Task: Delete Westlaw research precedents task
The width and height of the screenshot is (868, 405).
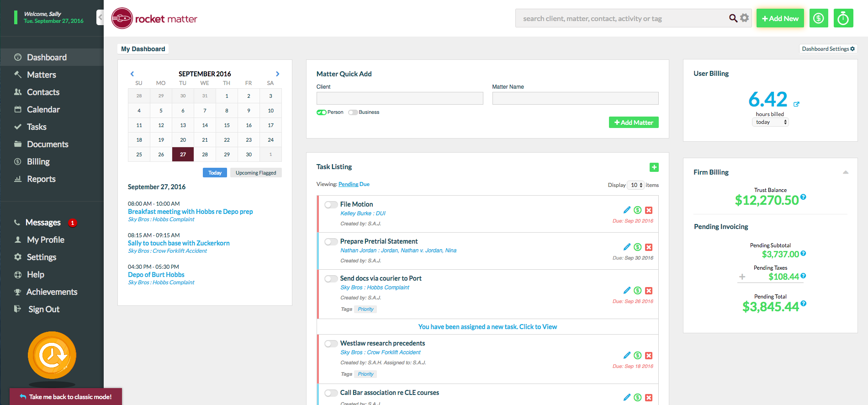Action: point(649,356)
